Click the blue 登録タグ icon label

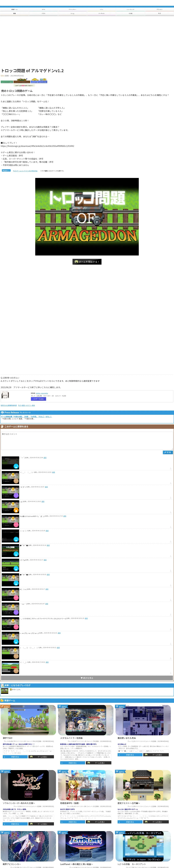6,171
